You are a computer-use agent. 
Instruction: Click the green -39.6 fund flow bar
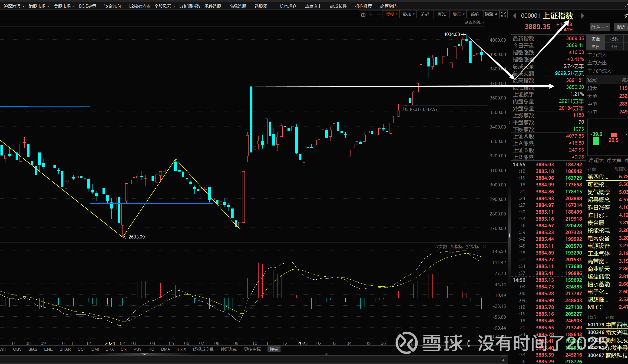tap(596, 141)
